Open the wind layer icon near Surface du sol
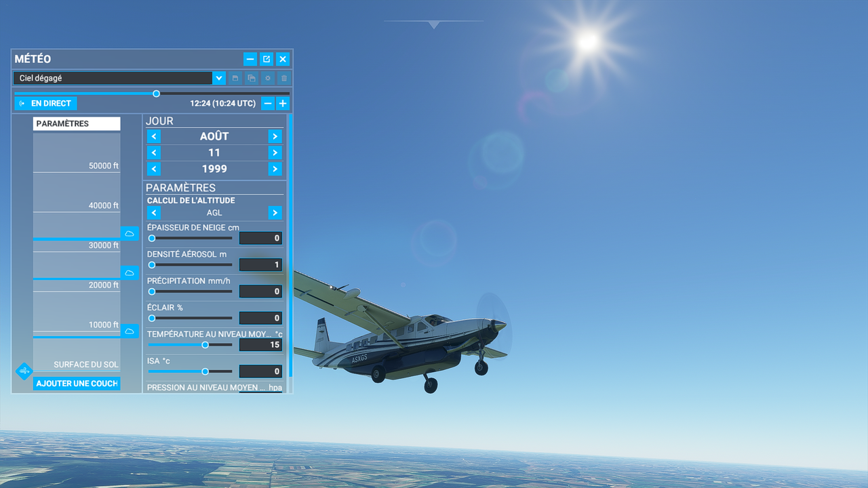 point(24,371)
